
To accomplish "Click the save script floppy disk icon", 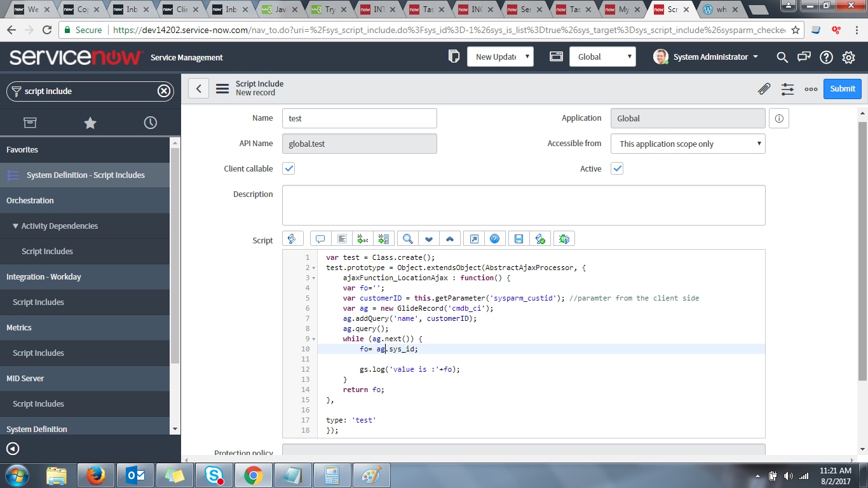I will click(x=519, y=239).
